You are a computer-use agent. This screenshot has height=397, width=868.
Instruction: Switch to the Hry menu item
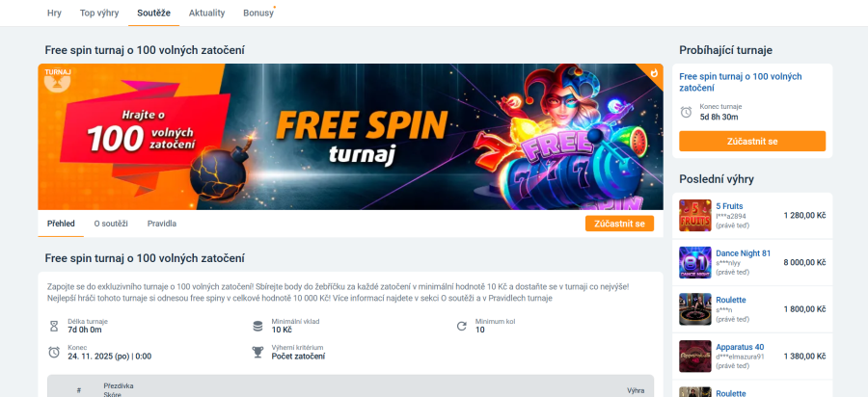point(54,13)
